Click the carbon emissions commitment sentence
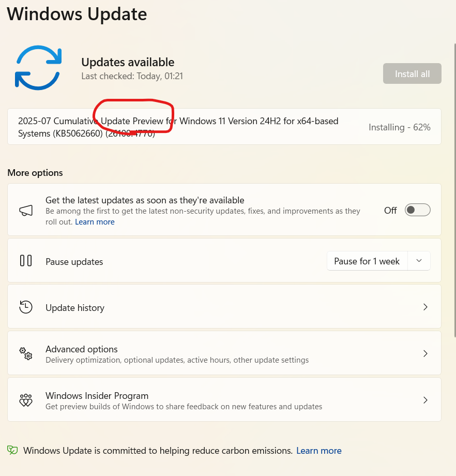The height and width of the screenshot is (476, 456). tap(158, 451)
